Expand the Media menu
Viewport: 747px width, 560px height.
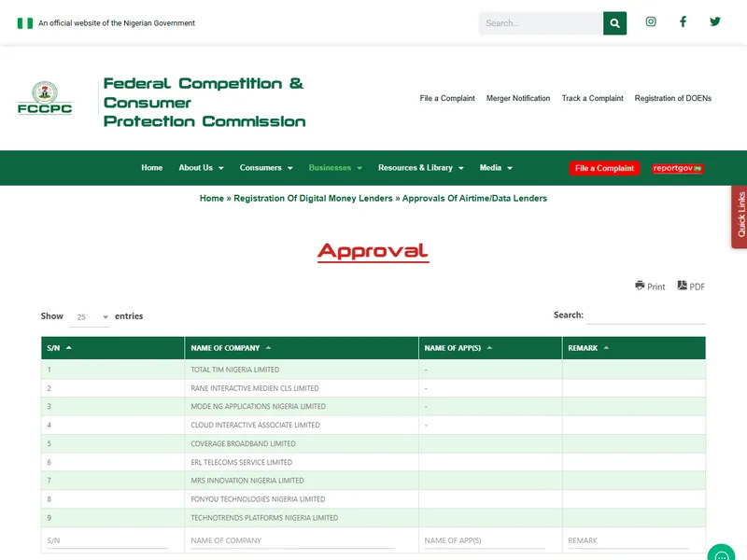tap(496, 168)
